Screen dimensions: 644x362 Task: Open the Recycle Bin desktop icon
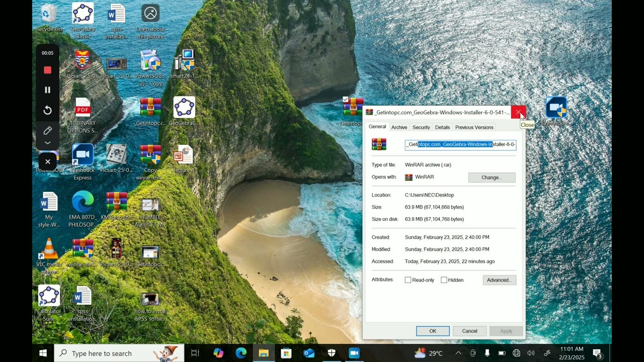tap(49, 18)
